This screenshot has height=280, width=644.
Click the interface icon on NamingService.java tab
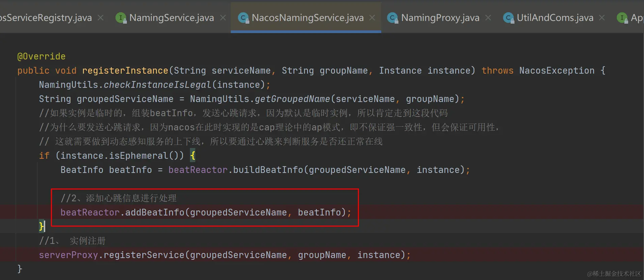click(x=121, y=18)
